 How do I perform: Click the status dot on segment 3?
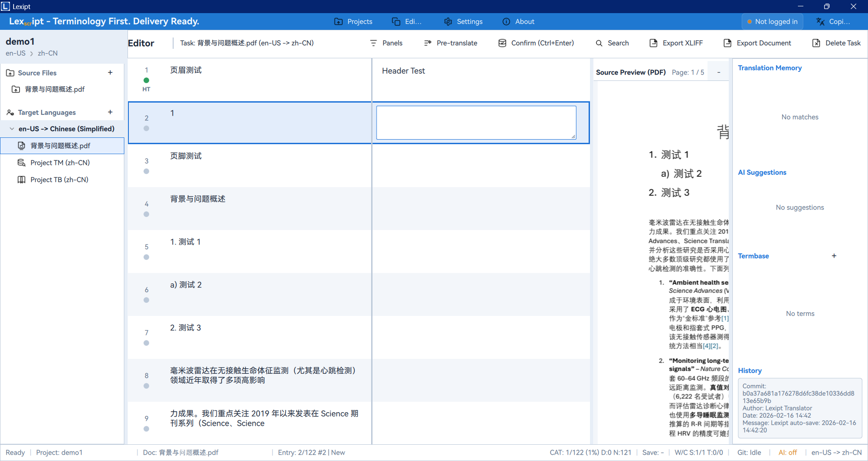(146, 171)
